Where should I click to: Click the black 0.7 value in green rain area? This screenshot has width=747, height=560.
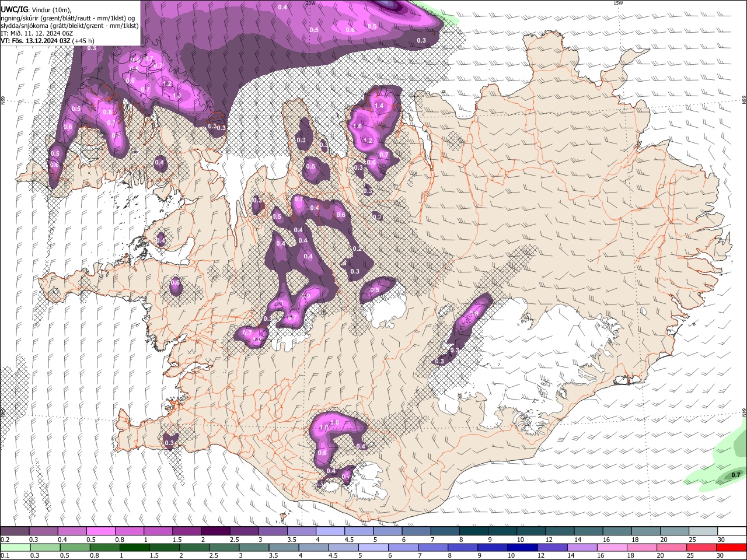(735, 475)
